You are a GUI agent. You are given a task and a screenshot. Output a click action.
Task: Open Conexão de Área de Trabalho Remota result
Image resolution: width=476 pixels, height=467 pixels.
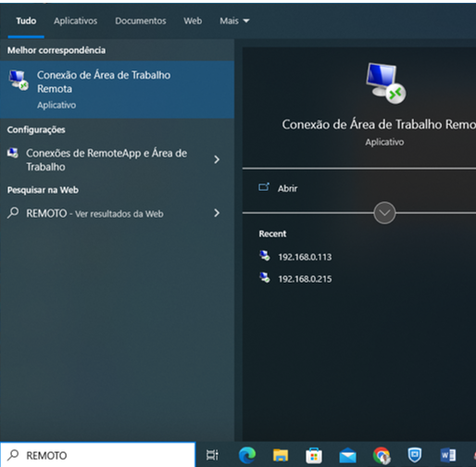click(117, 90)
